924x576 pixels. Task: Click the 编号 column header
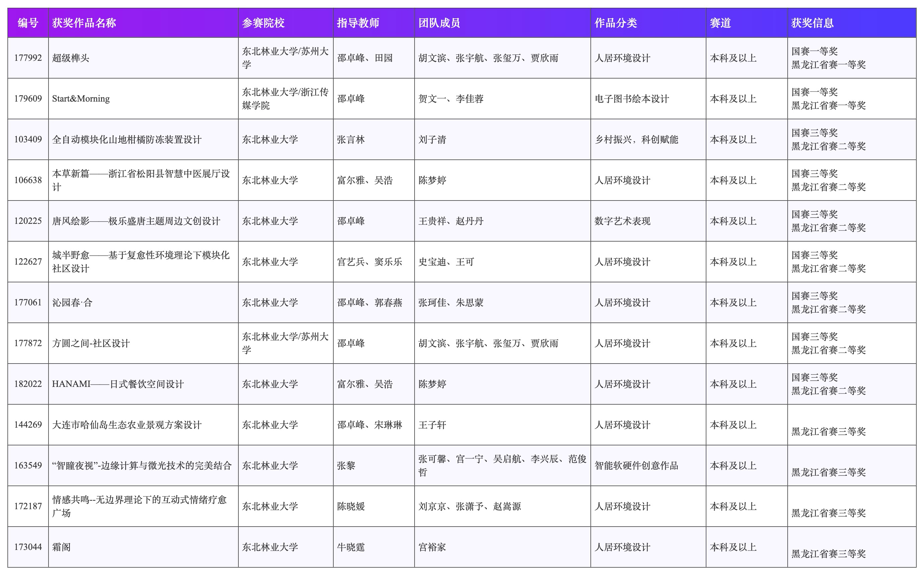28,23
